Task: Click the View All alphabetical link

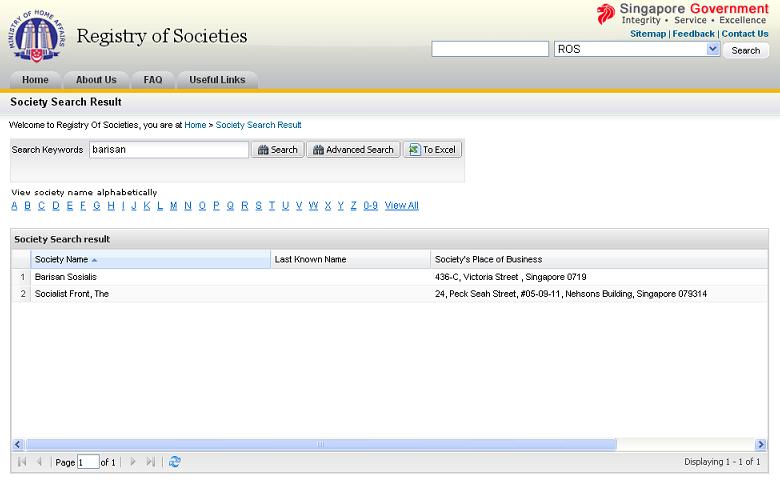Action: tap(401, 205)
